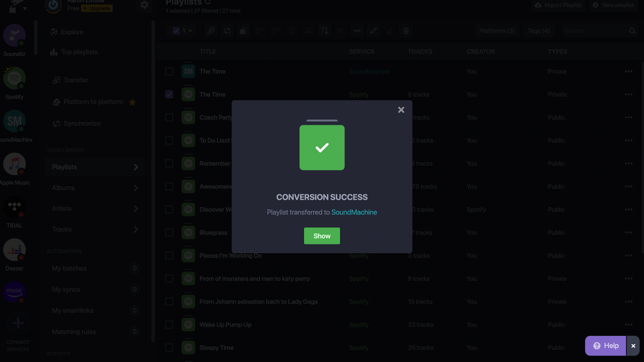
Task: Click the sort tracks icon in the toolbar
Action: click(x=324, y=31)
